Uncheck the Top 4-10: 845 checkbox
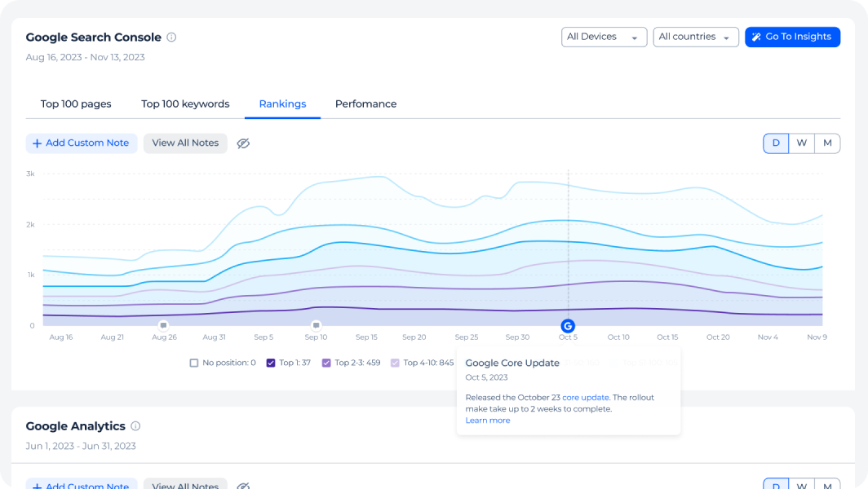The image size is (868, 489). 395,363
